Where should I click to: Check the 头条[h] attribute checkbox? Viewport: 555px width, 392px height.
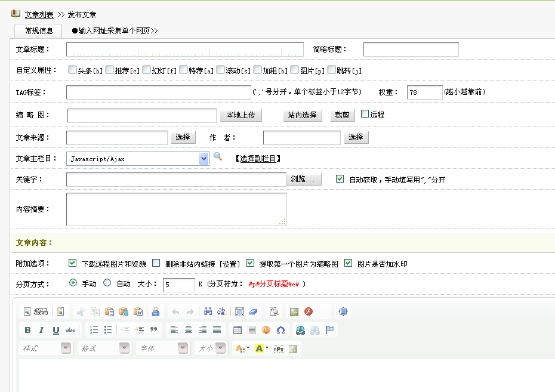(x=72, y=70)
